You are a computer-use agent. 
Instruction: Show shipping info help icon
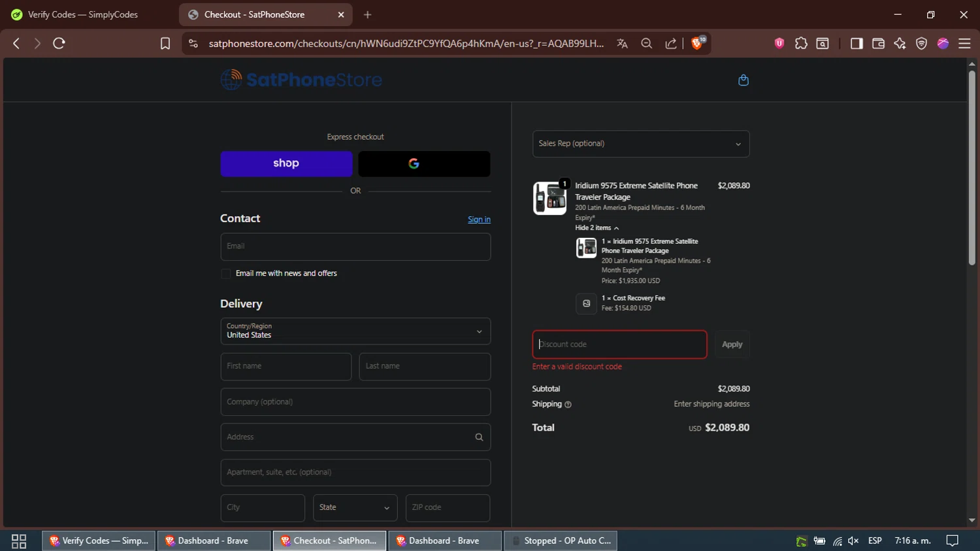(x=568, y=405)
